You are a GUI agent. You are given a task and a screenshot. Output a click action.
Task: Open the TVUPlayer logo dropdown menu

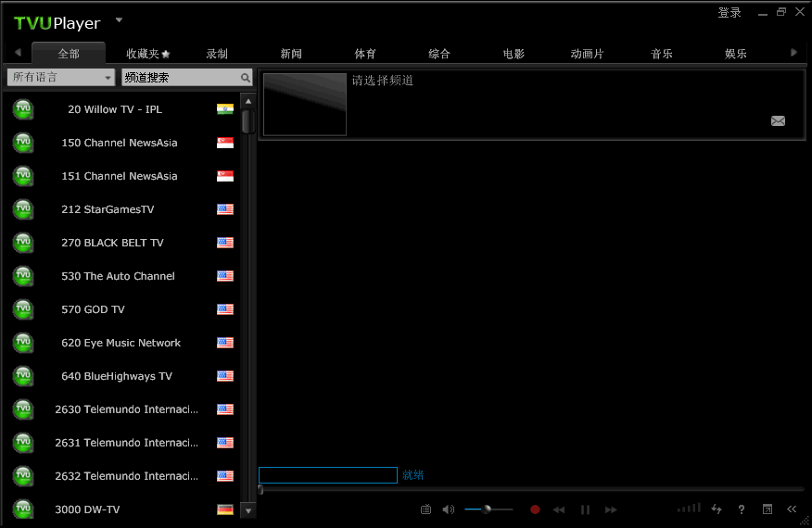coord(119,20)
